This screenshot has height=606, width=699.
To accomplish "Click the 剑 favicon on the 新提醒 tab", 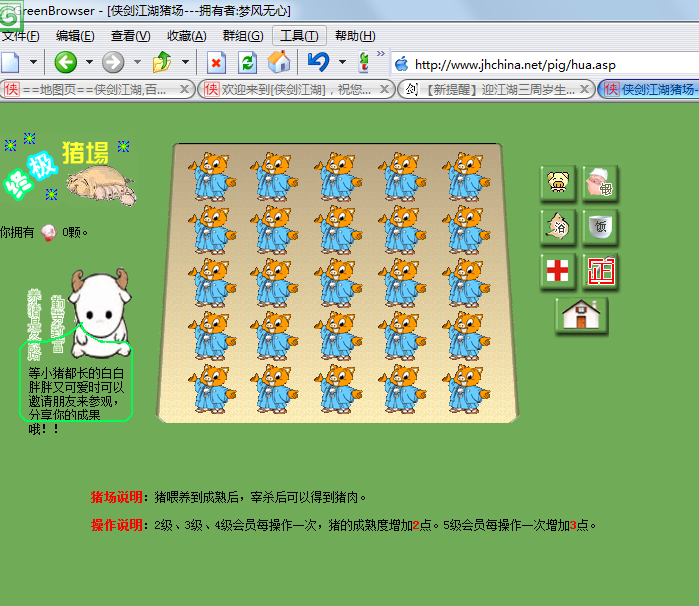I will (411, 90).
